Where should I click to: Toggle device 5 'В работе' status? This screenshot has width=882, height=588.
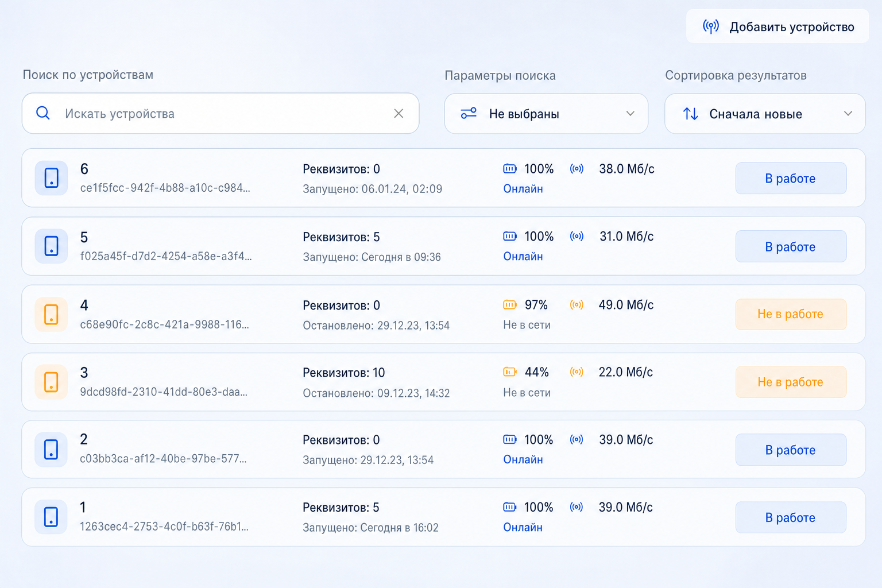(x=791, y=247)
